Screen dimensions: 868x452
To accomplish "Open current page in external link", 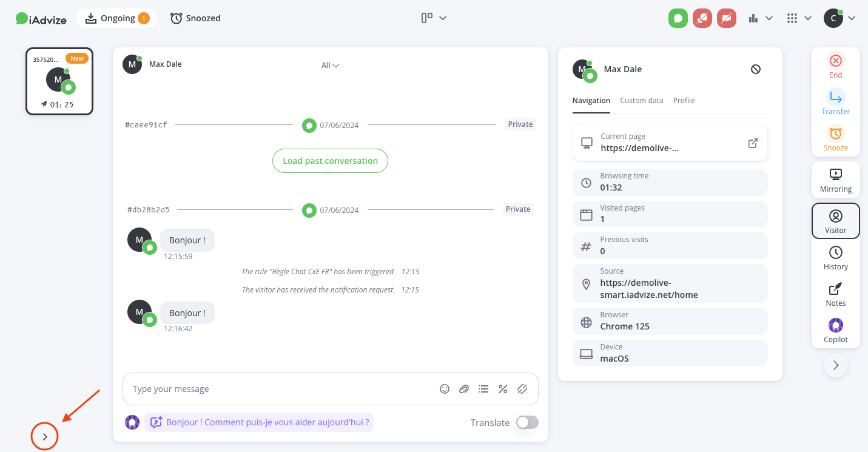I will click(x=753, y=143).
